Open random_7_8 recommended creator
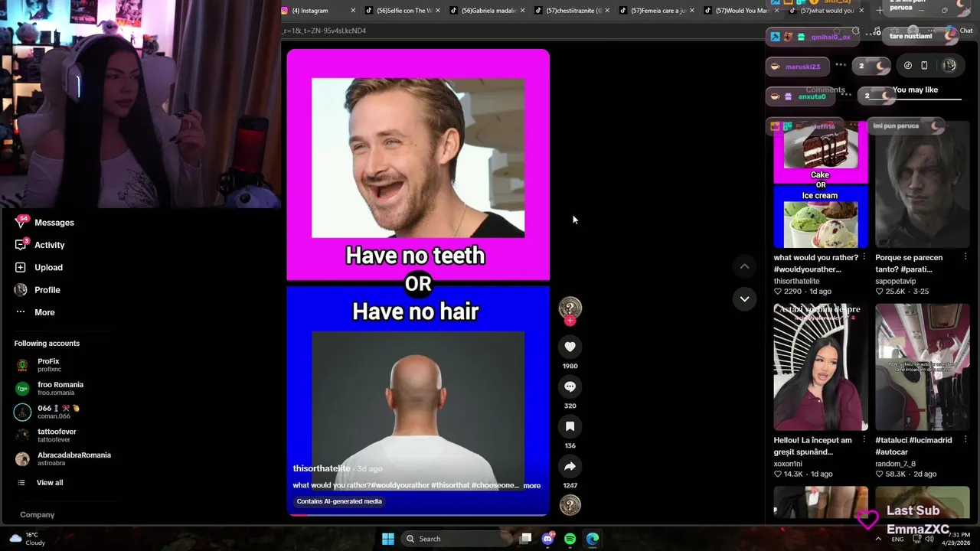Screen dimensions: 980x551 [x=895, y=464]
